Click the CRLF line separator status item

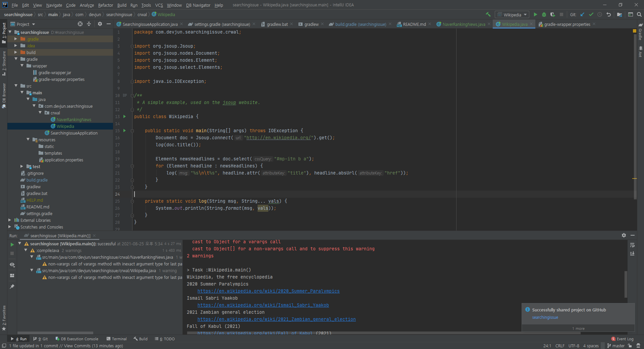[560, 346]
